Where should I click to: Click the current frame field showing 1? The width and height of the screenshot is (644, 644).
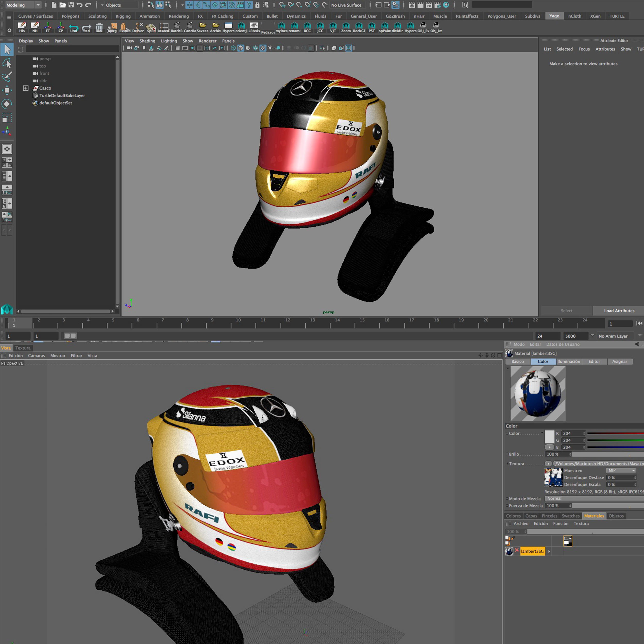620,324
